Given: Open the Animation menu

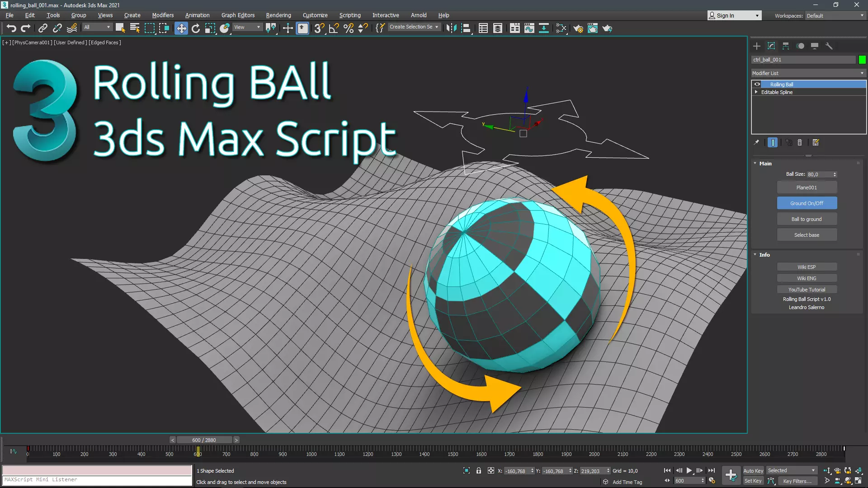Looking at the screenshot, I should point(197,15).
